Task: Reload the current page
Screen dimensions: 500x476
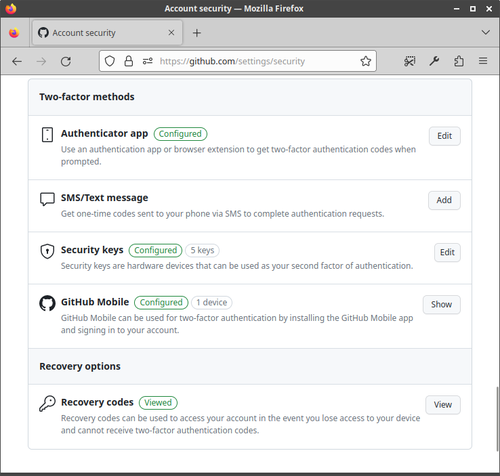Action: (x=66, y=61)
